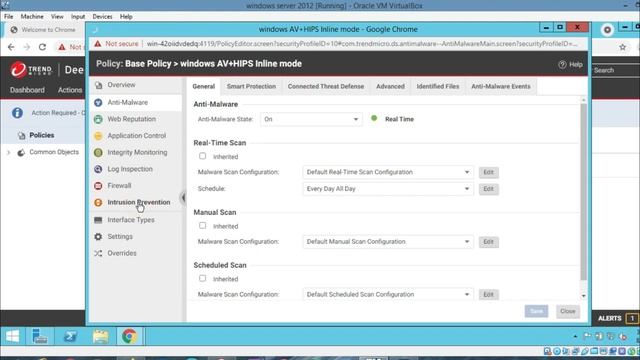Click the Action Required info icon

(x=17, y=113)
